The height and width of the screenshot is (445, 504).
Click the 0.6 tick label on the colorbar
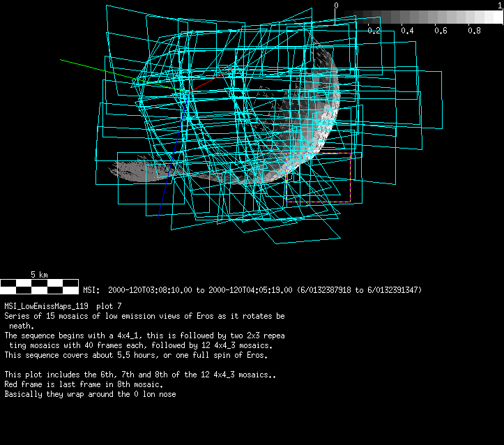click(441, 31)
